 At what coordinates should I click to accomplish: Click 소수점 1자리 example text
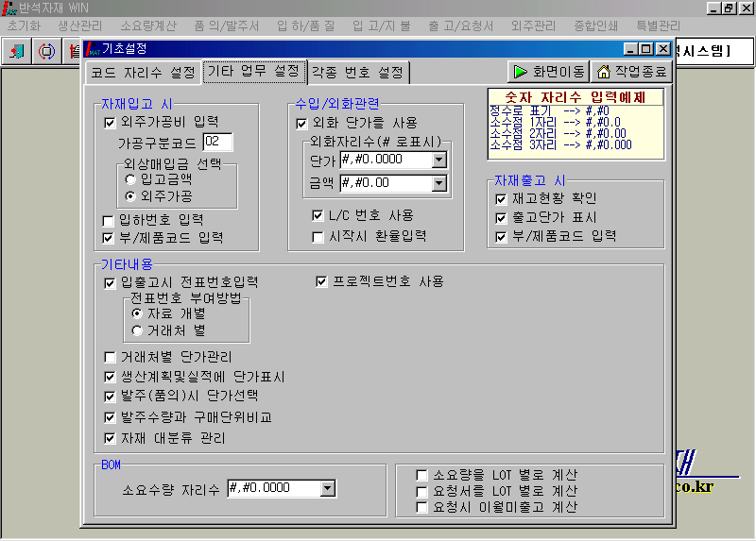(x=555, y=123)
